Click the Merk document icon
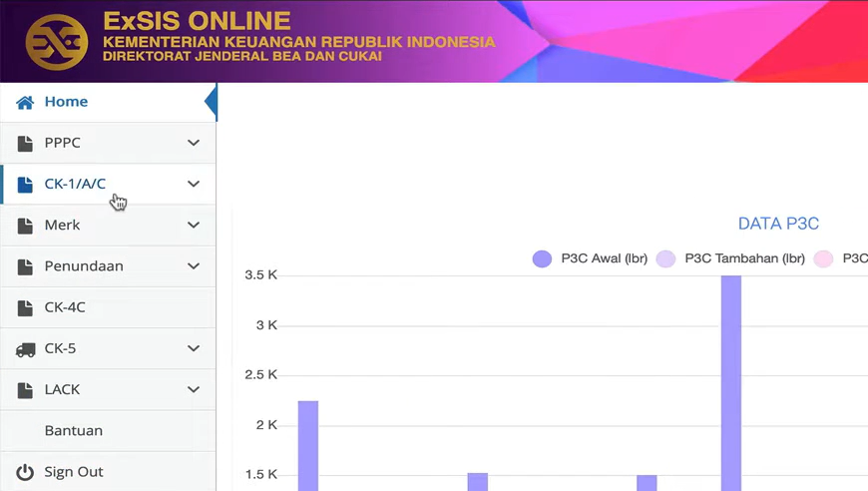 25,226
